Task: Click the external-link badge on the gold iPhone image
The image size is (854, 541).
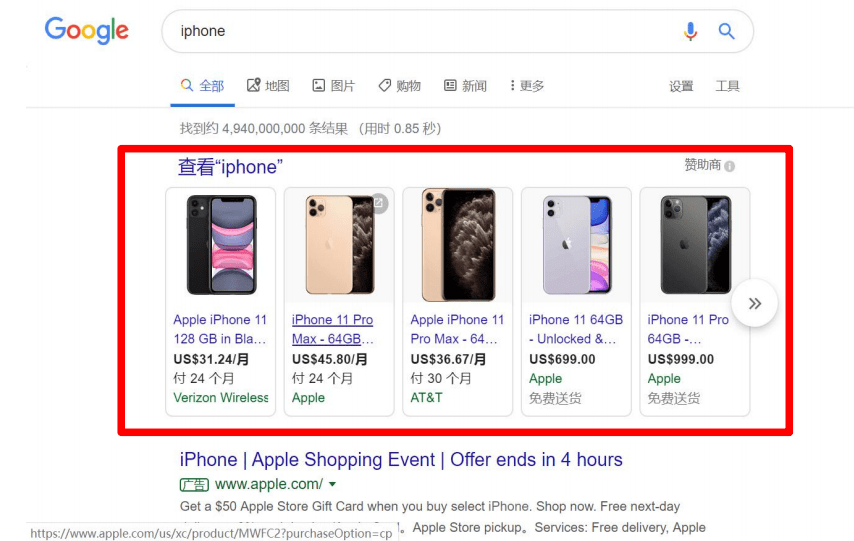Action: [379, 203]
